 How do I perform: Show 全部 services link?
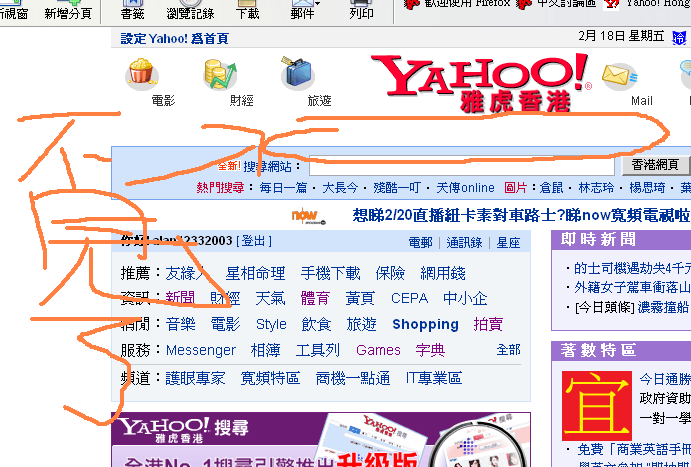pos(508,350)
